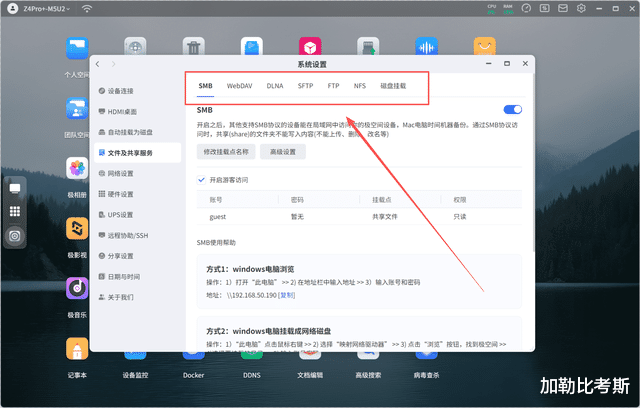Viewport: 640px width, 408px height.
Task: Go back in the 系统设置 window
Action: (x=98, y=64)
